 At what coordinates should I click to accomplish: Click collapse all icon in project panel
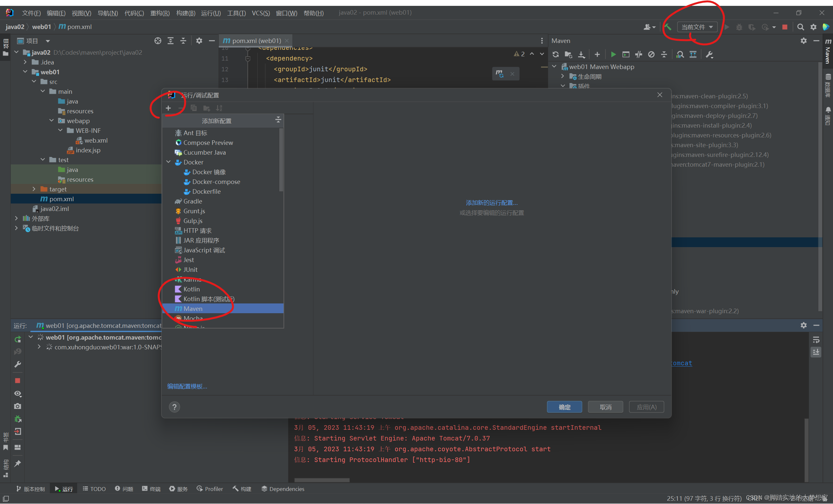coord(183,41)
